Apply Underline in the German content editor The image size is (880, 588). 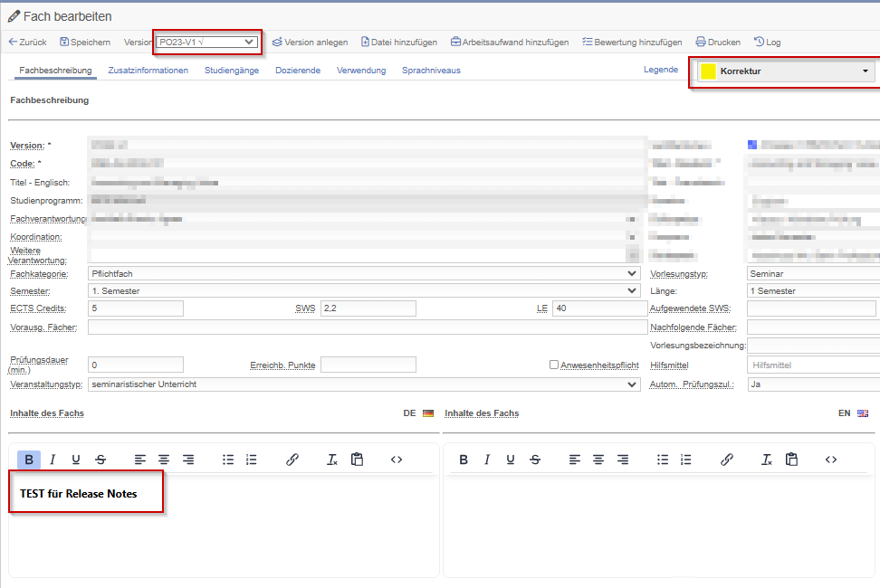76,460
